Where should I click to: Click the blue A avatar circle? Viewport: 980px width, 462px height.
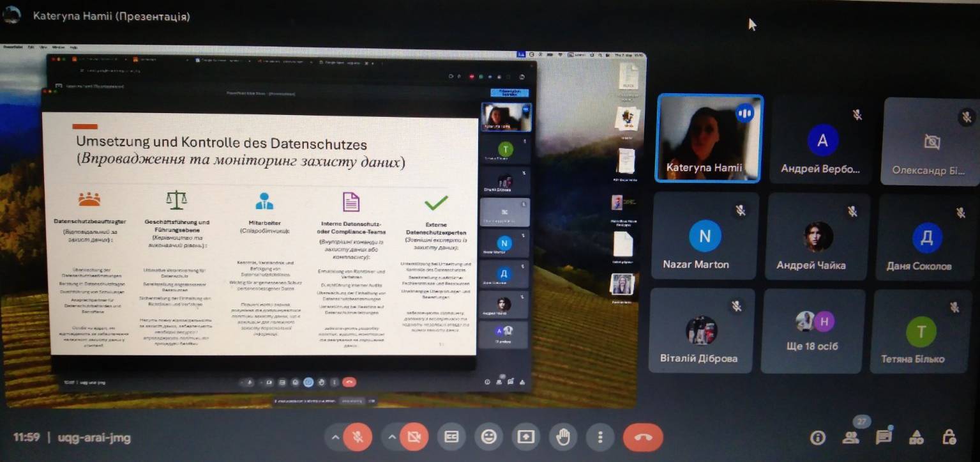click(x=822, y=141)
